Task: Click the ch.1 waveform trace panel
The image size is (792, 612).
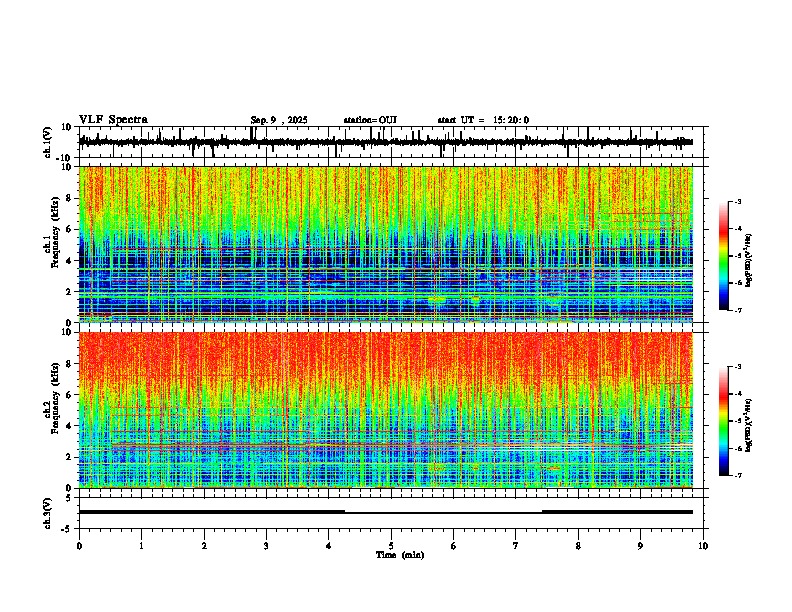Action: 393,142
